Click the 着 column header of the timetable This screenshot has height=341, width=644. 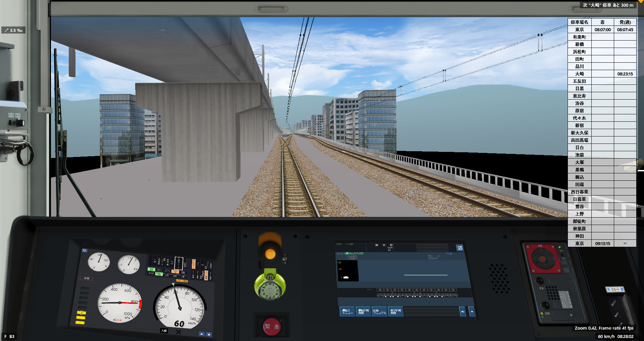[x=603, y=22]
